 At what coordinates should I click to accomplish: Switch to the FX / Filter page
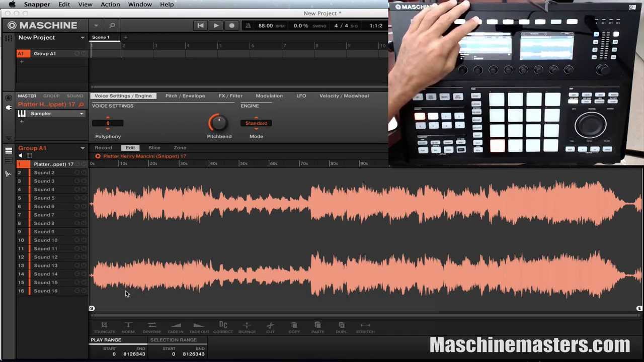click(230, 96)
